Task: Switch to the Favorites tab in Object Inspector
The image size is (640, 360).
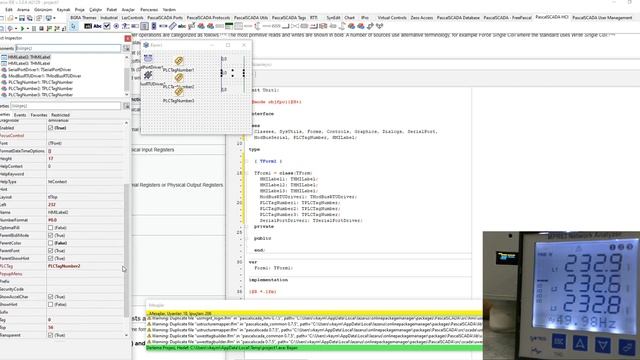Action: [x=39, y=115]
